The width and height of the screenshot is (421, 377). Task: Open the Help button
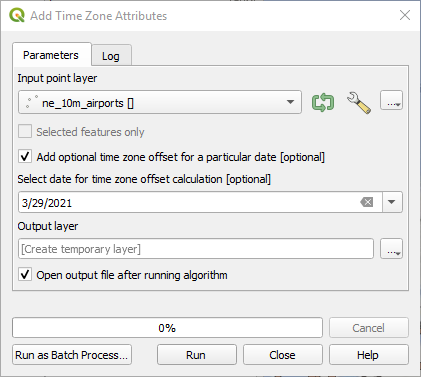click(368, 355)
